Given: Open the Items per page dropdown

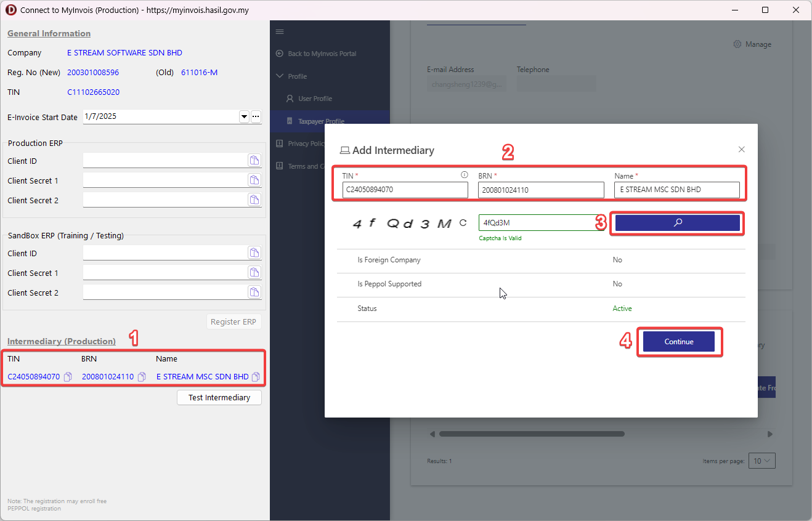Looking at the screenshot, I should click(761, 461).
